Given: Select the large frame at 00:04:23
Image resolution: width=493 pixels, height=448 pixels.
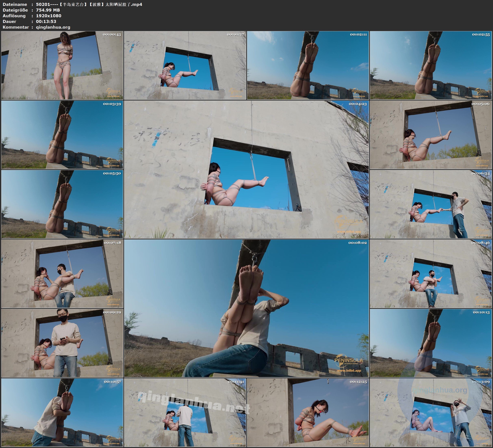Looking at the screenshot, I should pyautogui.click(x=247, y=169).
